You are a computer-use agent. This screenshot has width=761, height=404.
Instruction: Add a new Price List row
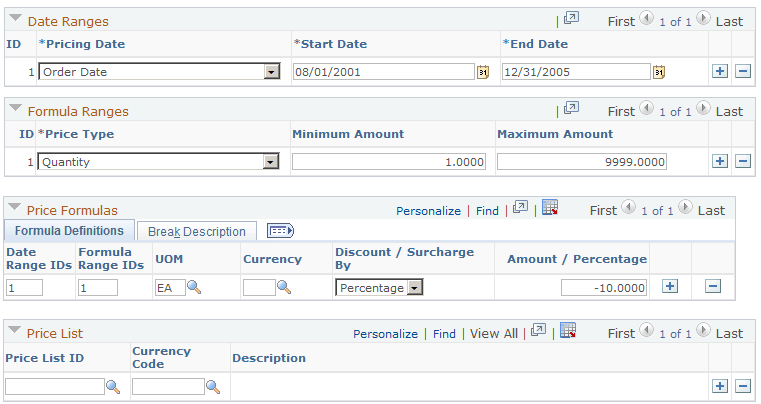(x=720, y=386)
